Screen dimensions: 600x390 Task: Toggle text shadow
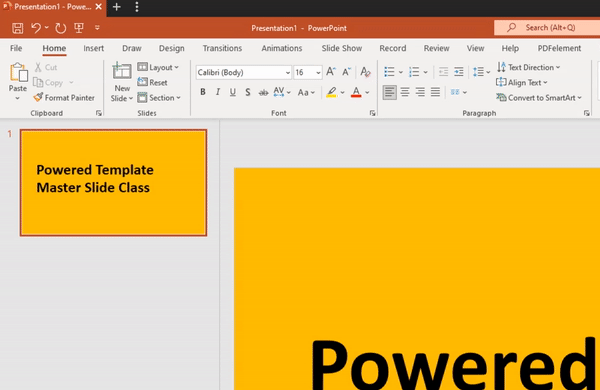pyautogui.click(x=248, y=92)
